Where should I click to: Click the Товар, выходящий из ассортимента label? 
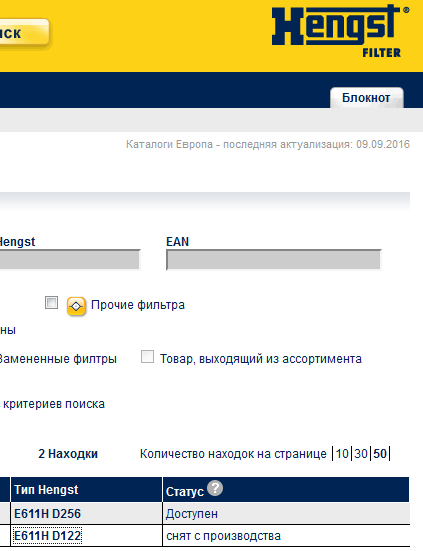pos(261,359)
